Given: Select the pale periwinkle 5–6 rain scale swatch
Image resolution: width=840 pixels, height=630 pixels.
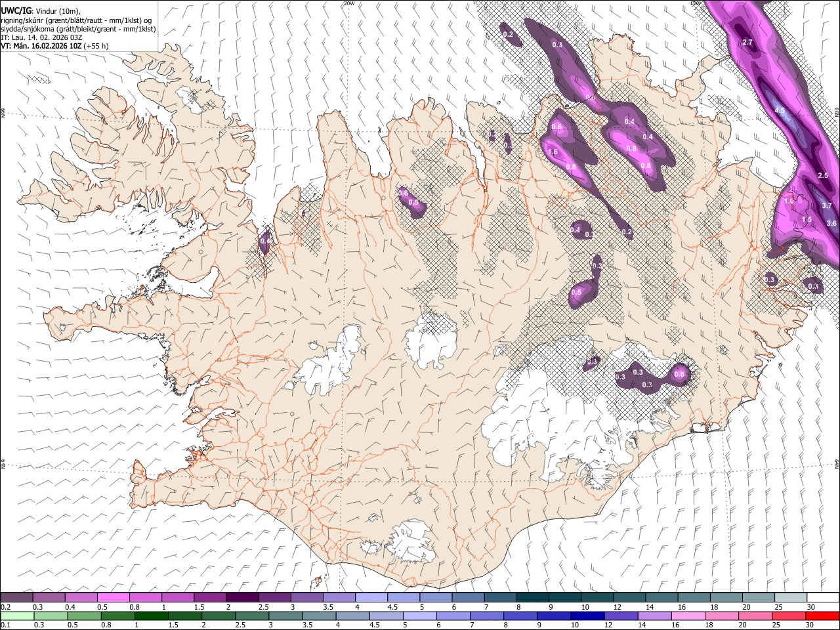Looking at the screenshot, I should (420, 616).
